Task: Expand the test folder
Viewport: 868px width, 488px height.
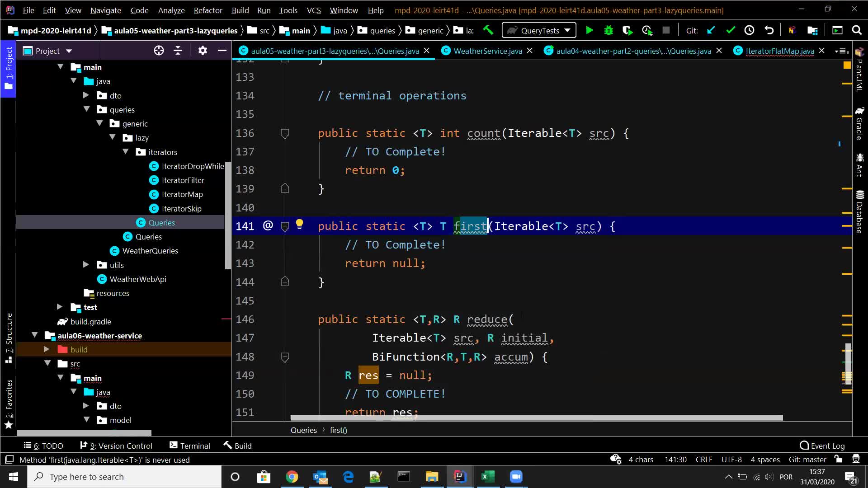Action: [x=60, y=307]
